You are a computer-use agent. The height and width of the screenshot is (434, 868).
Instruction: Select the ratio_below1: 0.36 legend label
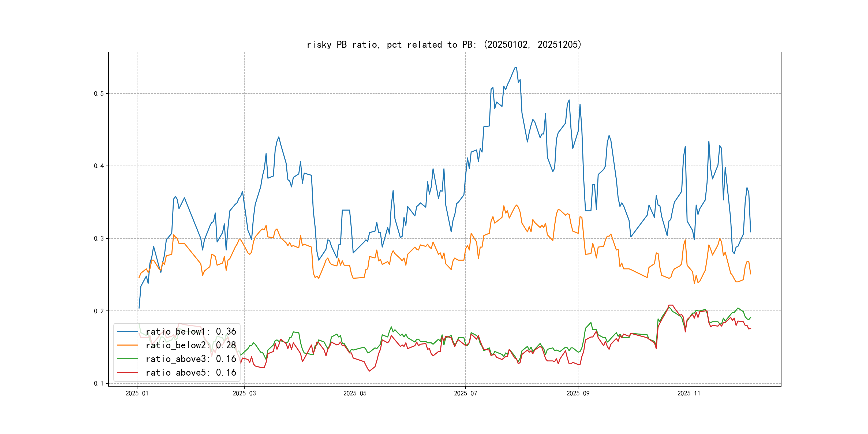(191, 332)
